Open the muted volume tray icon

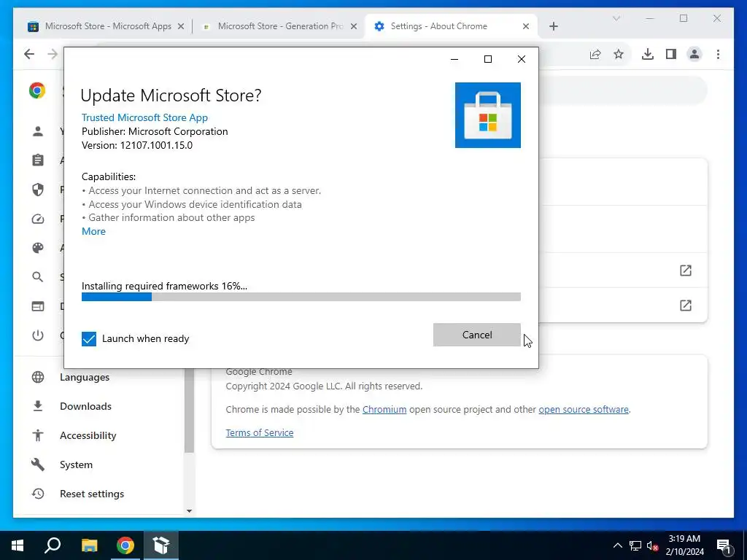coord(652,545)
